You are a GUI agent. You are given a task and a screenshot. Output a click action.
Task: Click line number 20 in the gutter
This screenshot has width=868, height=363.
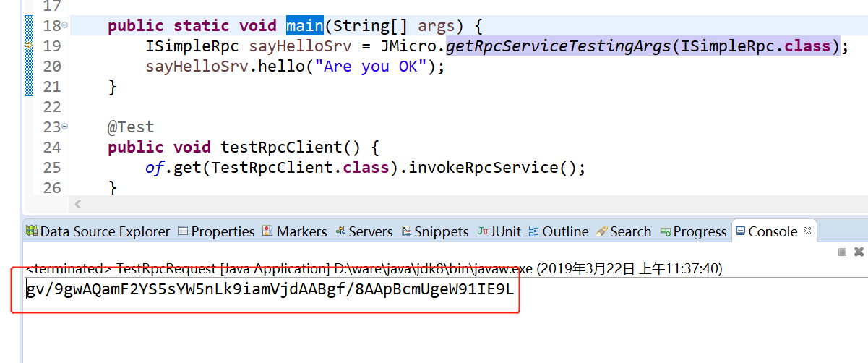coord(52,67)
